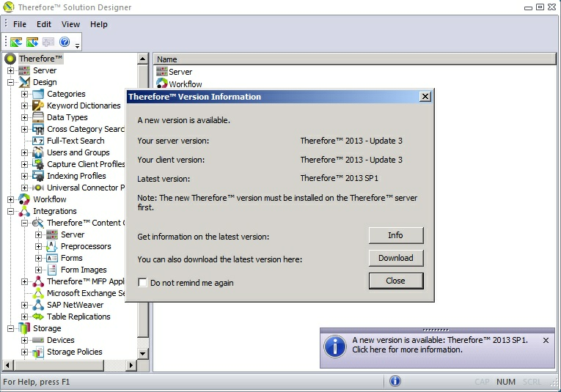Click the first toolbar icon with left arrow
This screenshot has width=561, height=392.
[x=16, y=42]
